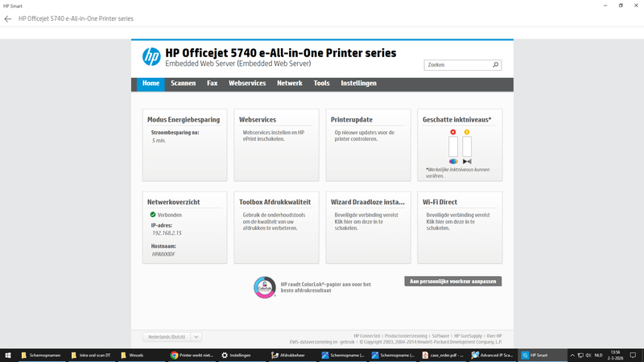644x362 pixels.
Task: Open Nederlands (Dutch) language selector
Action: point(167,337)
